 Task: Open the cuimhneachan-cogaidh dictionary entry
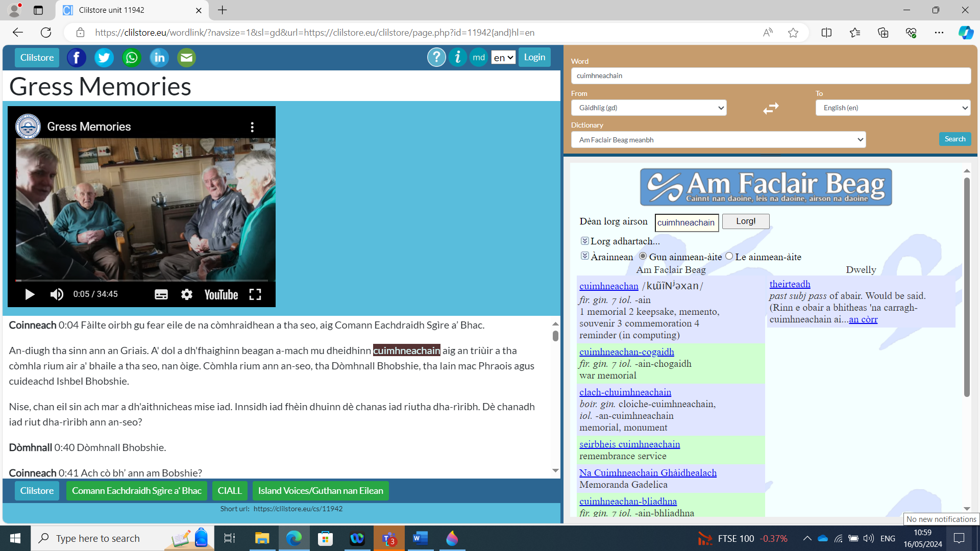coord(626,352)
